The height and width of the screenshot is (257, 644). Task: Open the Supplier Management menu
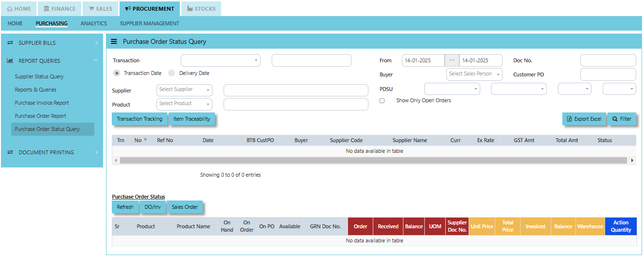pos(150,23)
